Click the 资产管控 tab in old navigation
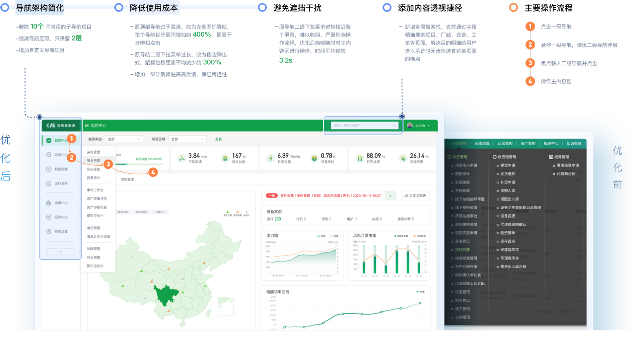Viewport: 637px width, 364px height. [x=528, y=143]
